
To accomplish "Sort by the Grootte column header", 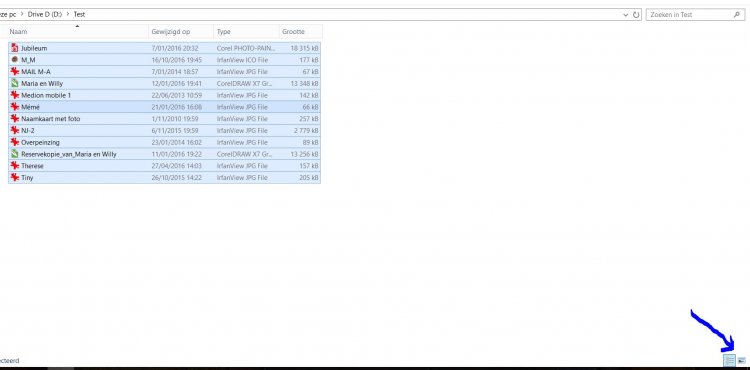I will pyautogui.click(x=300, y=32).
